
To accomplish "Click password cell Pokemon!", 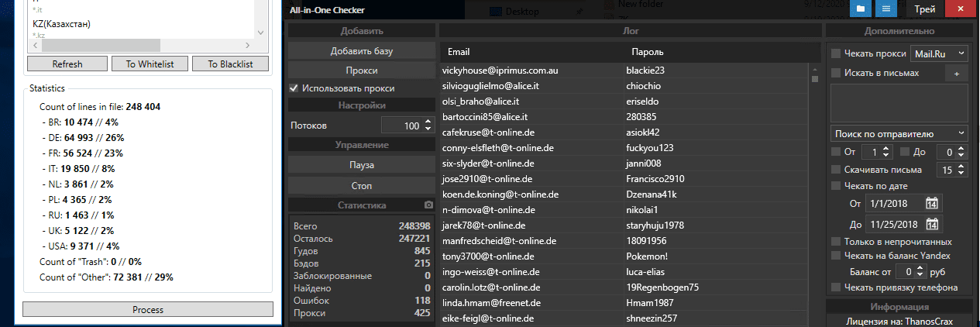I will pyautogui.click(x=647, y=256).
